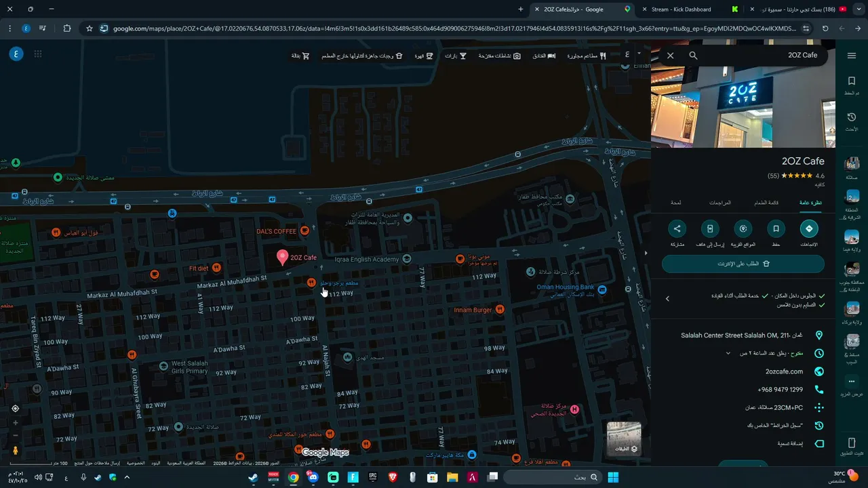Center map on my location

point(15,408)
